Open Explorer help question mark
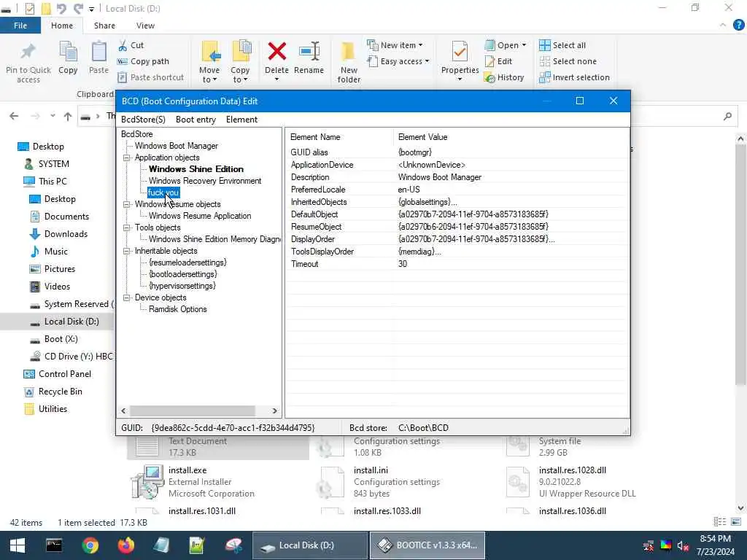The height and width of the screenshot is (560, 747). coord(738,25)
